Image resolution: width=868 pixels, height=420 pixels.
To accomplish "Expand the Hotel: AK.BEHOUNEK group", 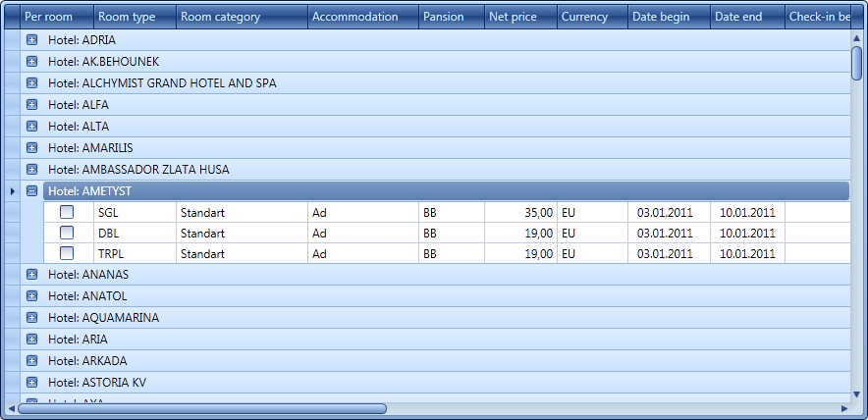I will click(31, 62).
